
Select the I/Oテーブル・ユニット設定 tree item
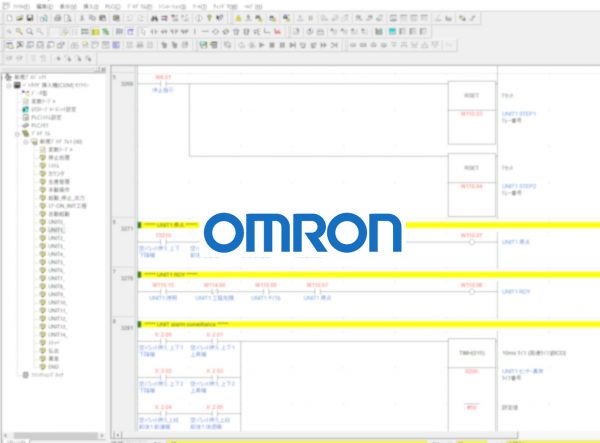click(53, 109)
